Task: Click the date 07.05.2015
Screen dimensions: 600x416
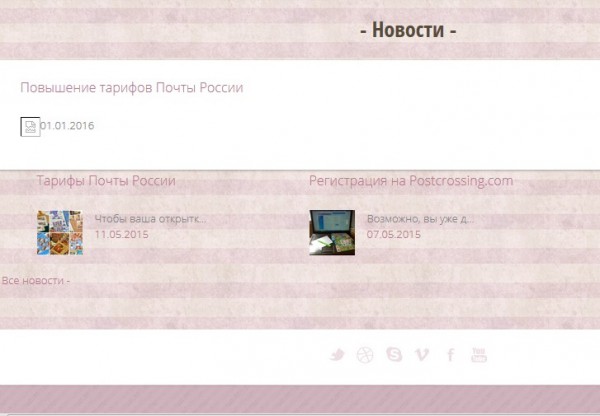Action: click(393, 234)
